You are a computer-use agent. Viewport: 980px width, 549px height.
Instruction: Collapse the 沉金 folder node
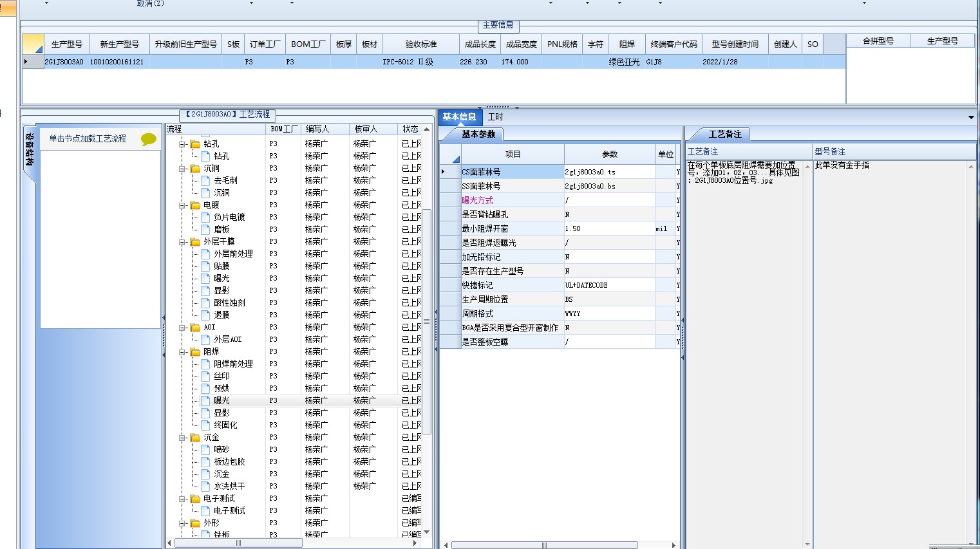point(182,438)
